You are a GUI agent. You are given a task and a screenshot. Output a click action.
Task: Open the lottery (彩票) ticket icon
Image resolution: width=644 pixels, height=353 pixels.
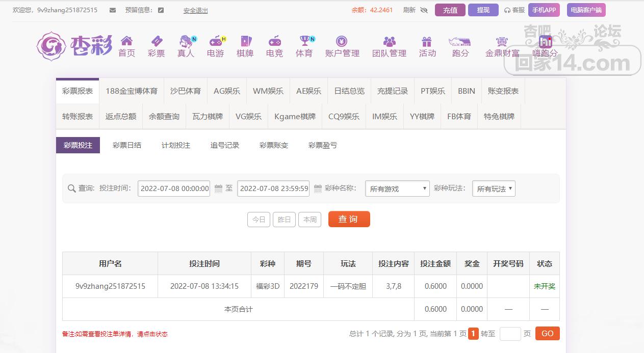point(156,41)
